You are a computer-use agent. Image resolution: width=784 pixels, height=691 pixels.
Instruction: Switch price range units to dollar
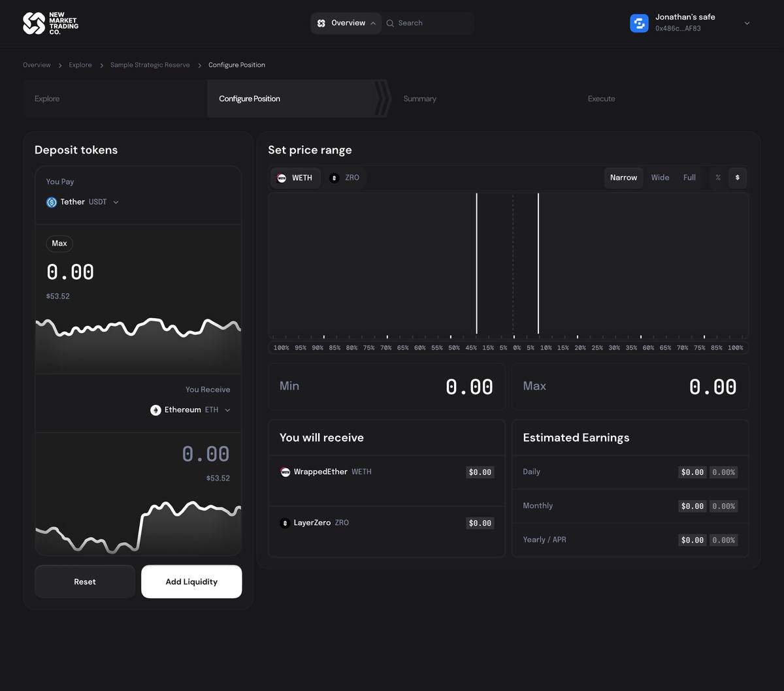point(738,178)
